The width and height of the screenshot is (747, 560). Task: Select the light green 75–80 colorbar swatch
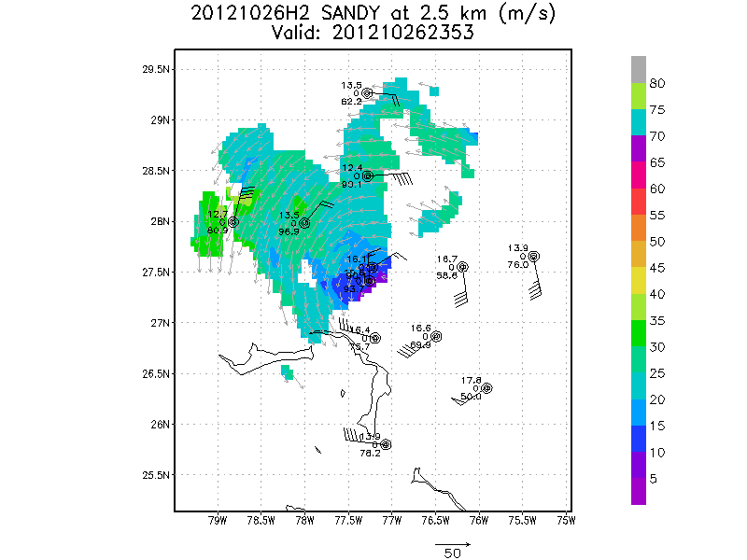pos(639,96)
